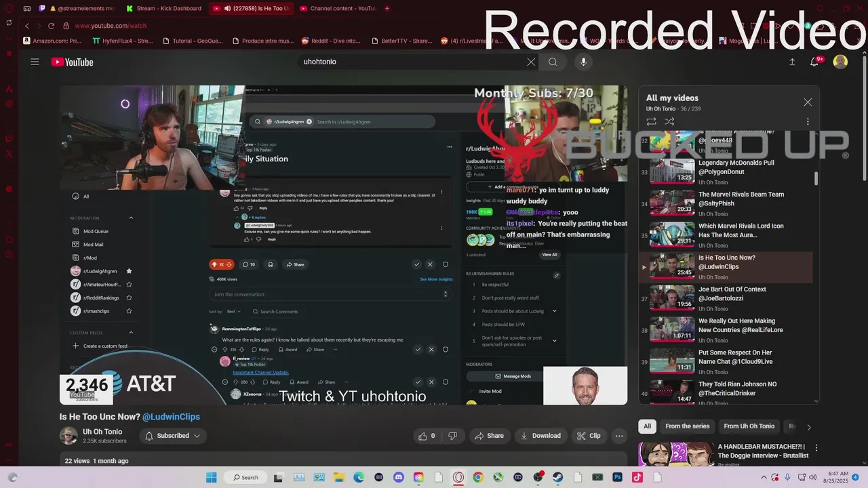Open the Tutorial - GeoGue... bookmark

192,41
